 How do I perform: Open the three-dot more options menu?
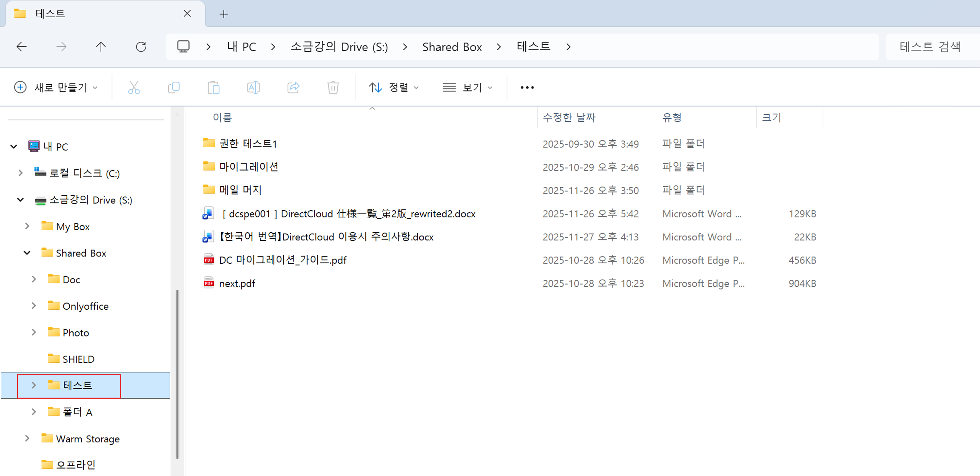pos(527,88)
